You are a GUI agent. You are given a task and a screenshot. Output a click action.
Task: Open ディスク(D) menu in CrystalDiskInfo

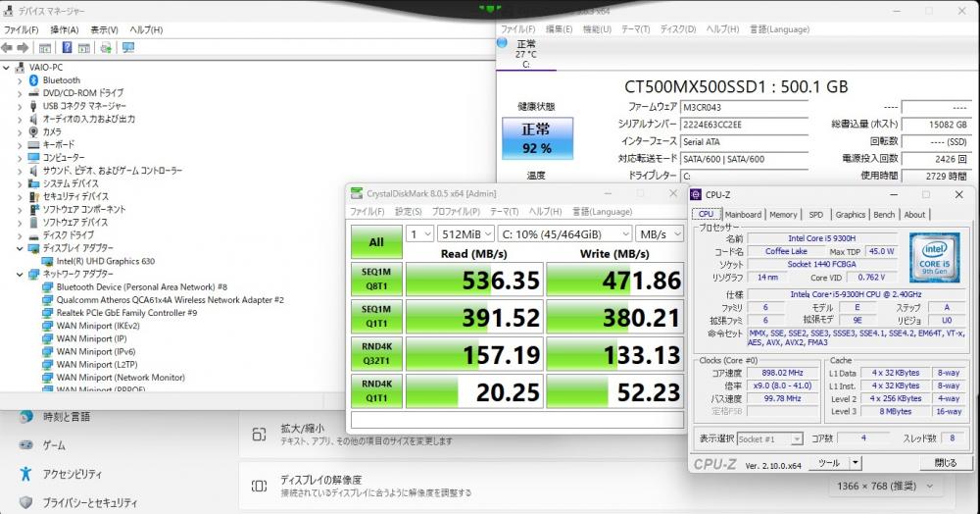pos(678,29)
